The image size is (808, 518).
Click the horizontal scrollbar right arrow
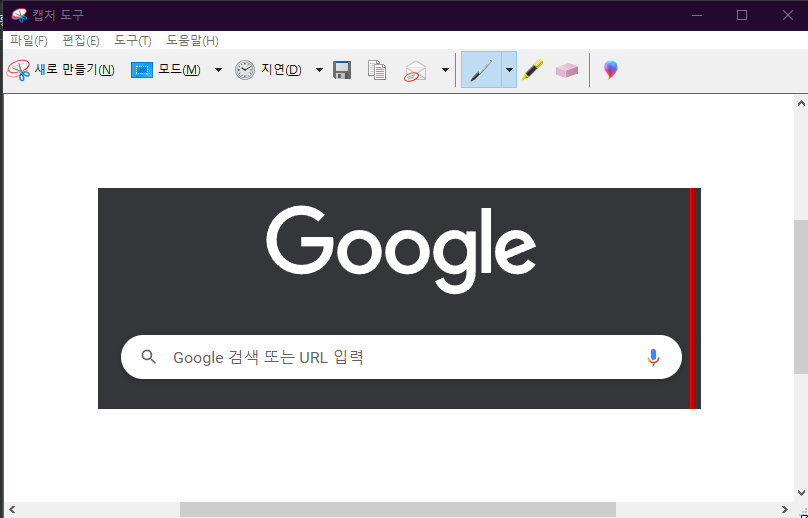tap(785, 510)
